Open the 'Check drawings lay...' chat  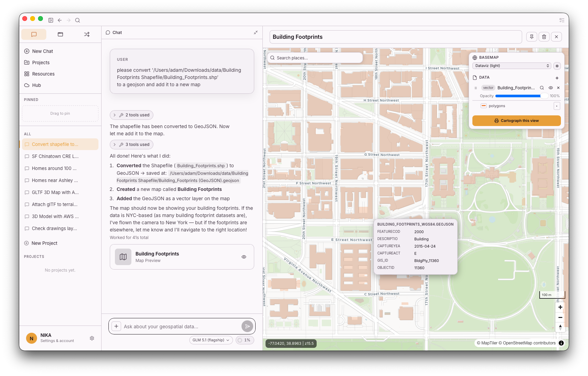click(60, 228)
